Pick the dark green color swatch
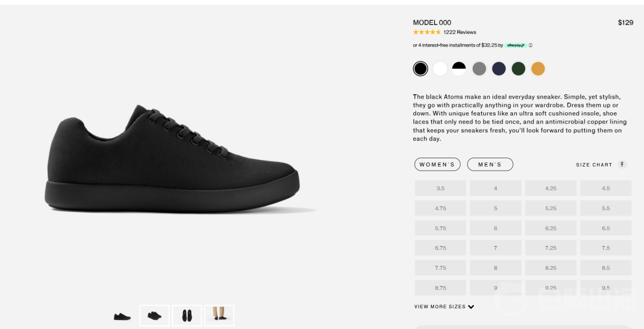644x329 pixels. coord(518,69)
